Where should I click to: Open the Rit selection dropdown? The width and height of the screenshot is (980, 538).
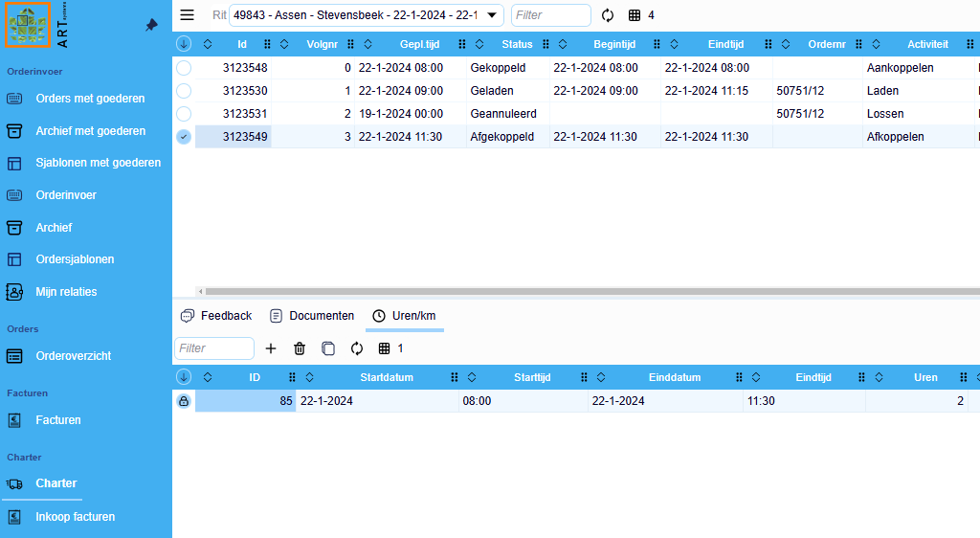[x=492, y=15]
